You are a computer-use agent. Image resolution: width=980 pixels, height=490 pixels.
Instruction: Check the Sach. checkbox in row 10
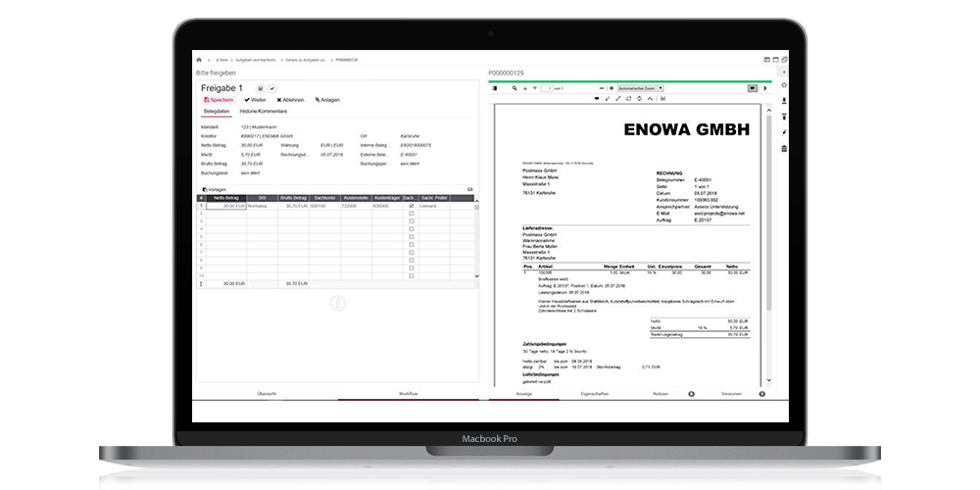coord(411,275)
